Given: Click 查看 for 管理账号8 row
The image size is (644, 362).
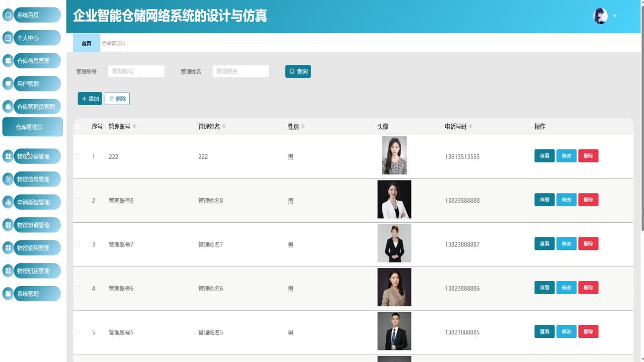Looking at the screenshot, I should click(x=544, y=200).
